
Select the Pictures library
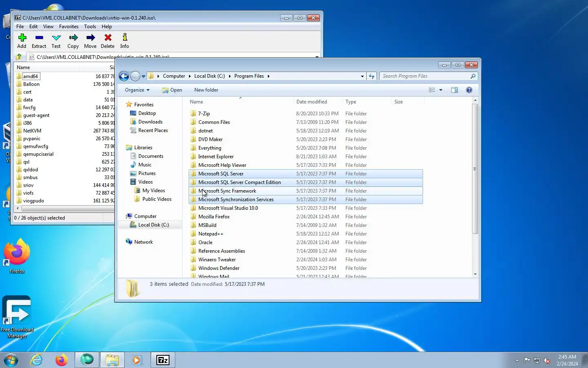tap(147, 173)
